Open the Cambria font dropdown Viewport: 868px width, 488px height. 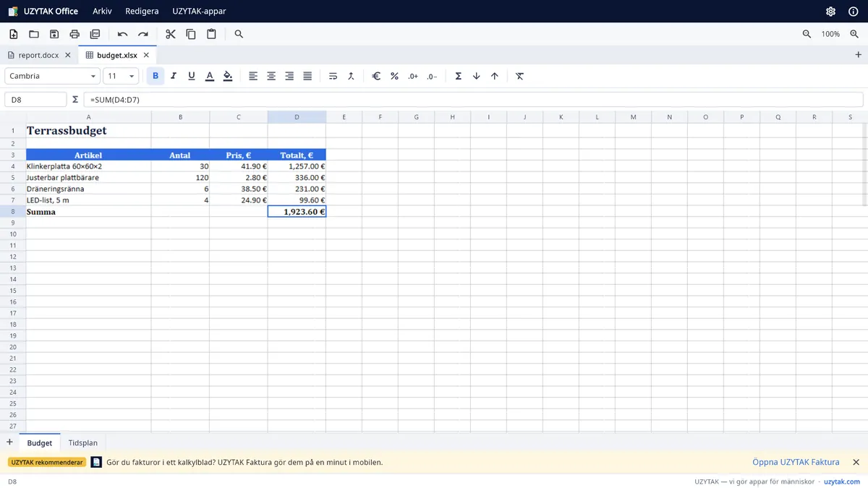(x=52, y=76)
